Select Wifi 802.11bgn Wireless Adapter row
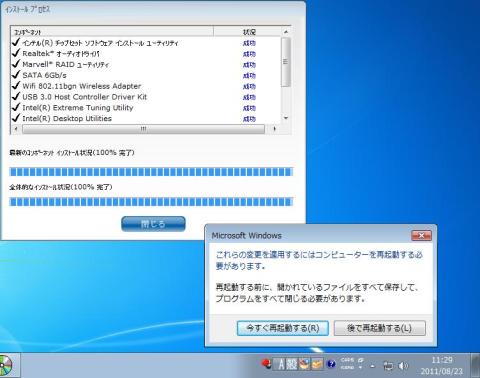The width and height of the screenshot is (480, 378). 146,86
